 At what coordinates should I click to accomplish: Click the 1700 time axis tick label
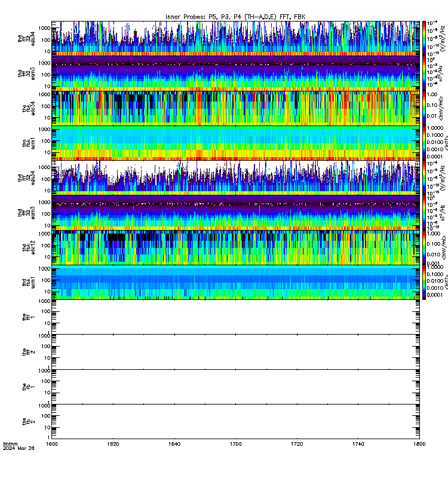click(235, 444)
